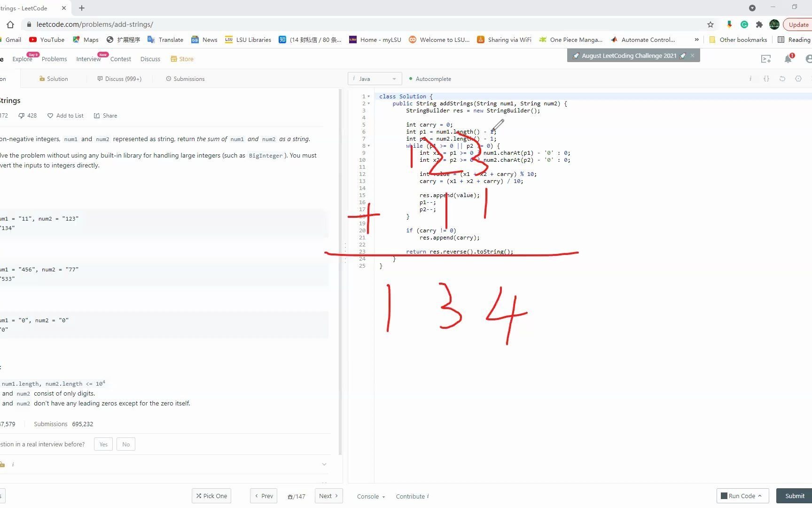This screenshot has width=812, height=508.
Task: Open the Grammarly extension icon
Action: coord(744,24)
